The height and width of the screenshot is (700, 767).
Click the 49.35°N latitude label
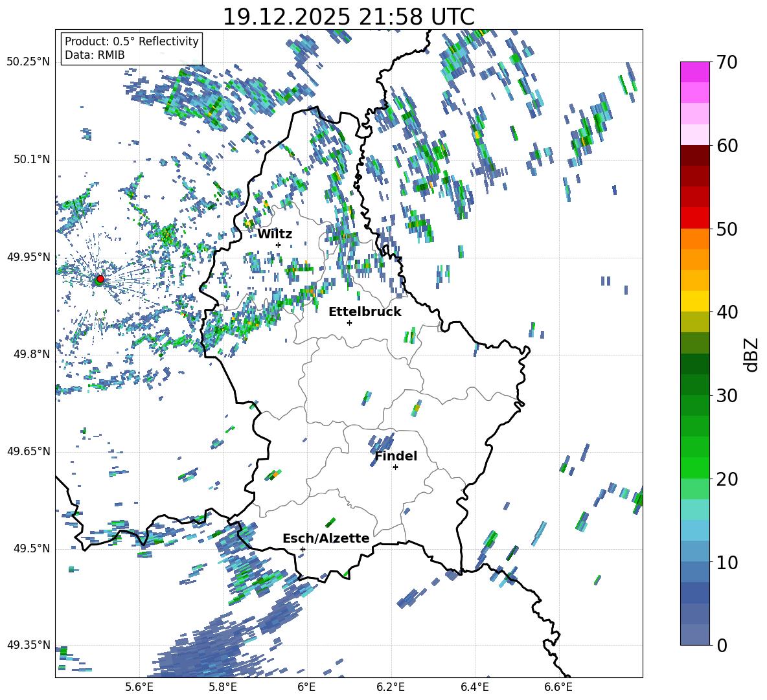coord(29,645)
